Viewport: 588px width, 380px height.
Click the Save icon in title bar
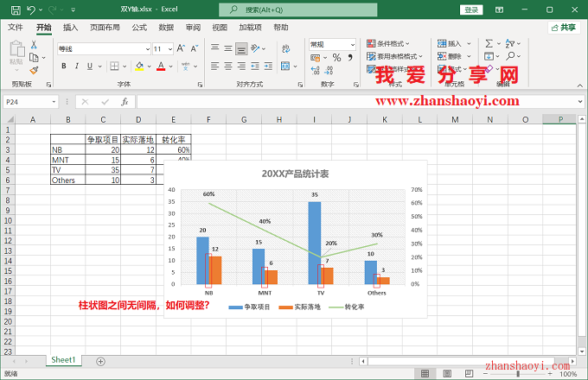click(16, 9)
